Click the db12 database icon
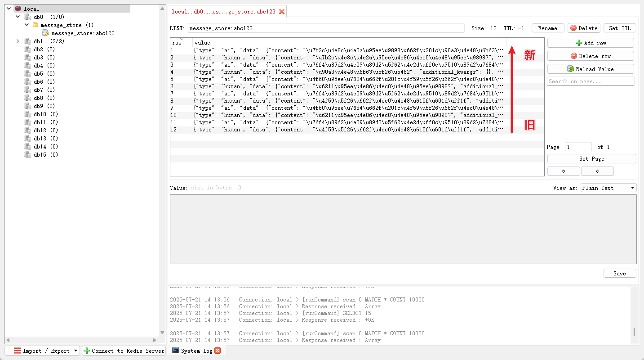644x360 pixels. click(27, 130)
